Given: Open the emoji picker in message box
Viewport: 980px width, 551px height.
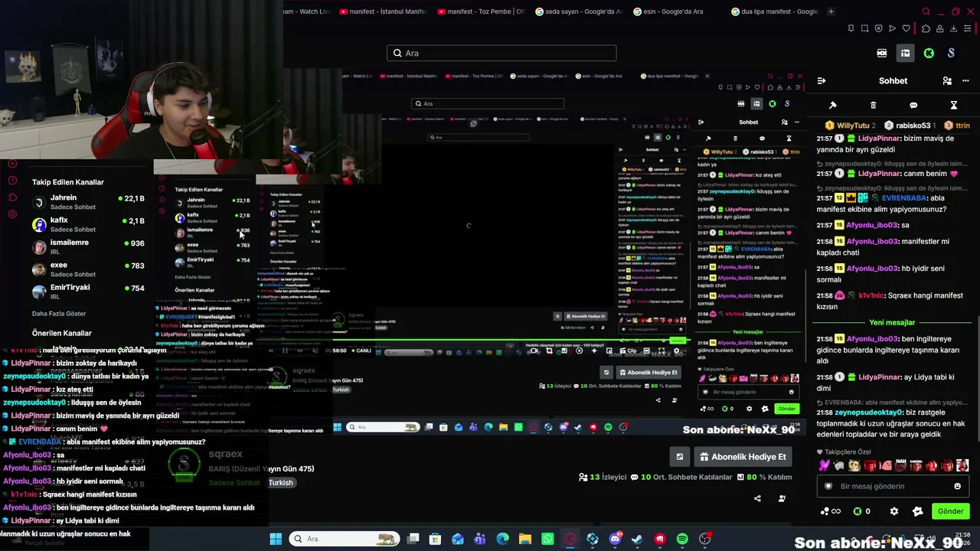Looking at the screenshot, I should click(957, 486).
